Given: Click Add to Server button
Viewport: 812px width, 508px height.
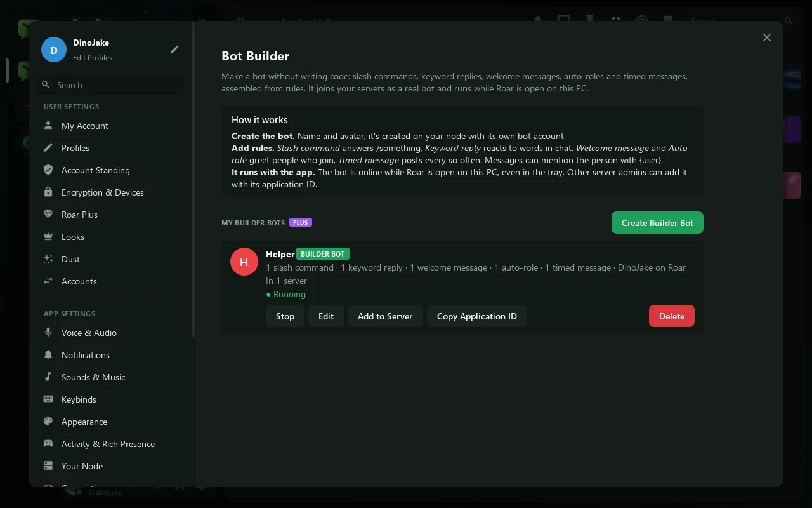Looking at the screenshot, I should pos(385,316).
